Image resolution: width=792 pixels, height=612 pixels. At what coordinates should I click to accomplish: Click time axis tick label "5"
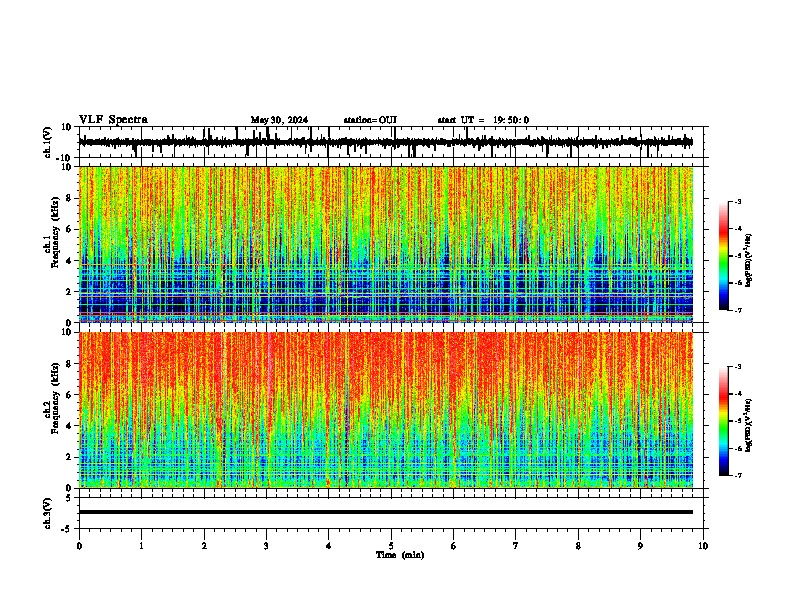tap(391, 546)
